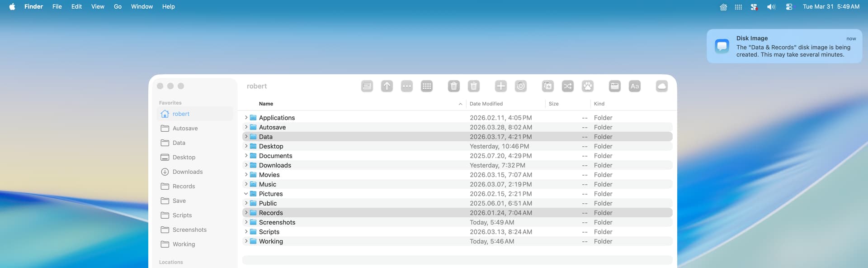Click the Aa font toolbar icon
The image size is (868, 268).
tap(635, 86)
